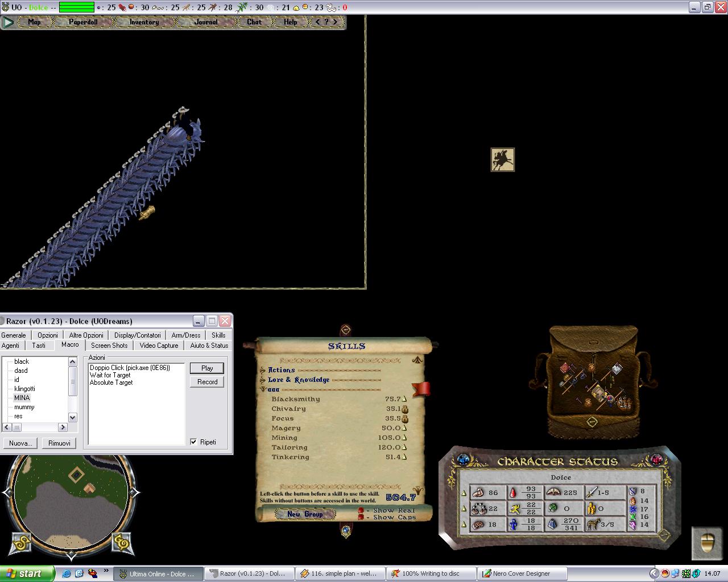Click the mouse macro button icon

coord(707,543)
